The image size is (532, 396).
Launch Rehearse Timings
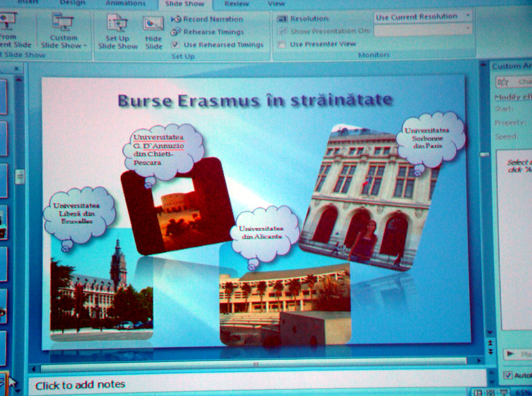[x=207, y=32]
